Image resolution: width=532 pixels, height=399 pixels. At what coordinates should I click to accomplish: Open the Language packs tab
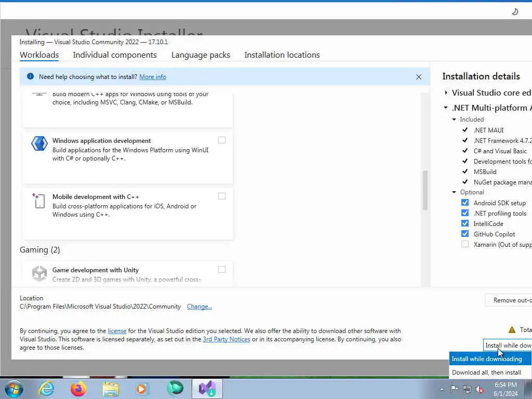point(201,55)
